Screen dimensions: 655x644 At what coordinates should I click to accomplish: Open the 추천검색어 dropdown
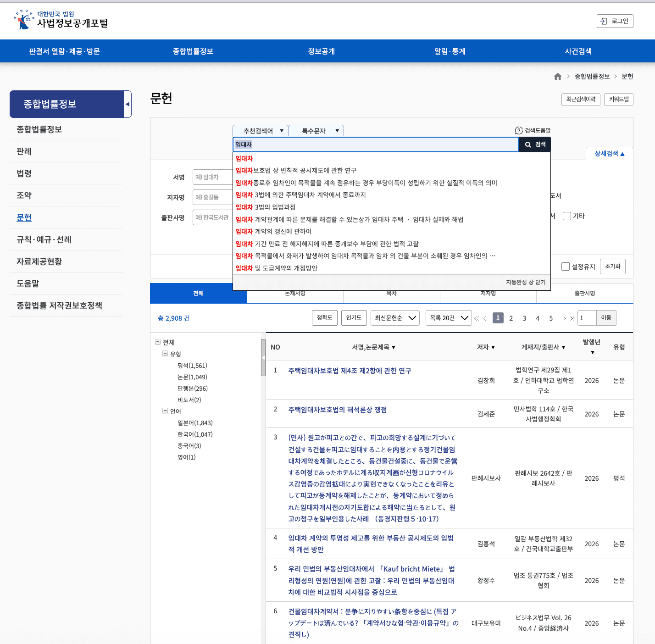(x=261, y=131)
